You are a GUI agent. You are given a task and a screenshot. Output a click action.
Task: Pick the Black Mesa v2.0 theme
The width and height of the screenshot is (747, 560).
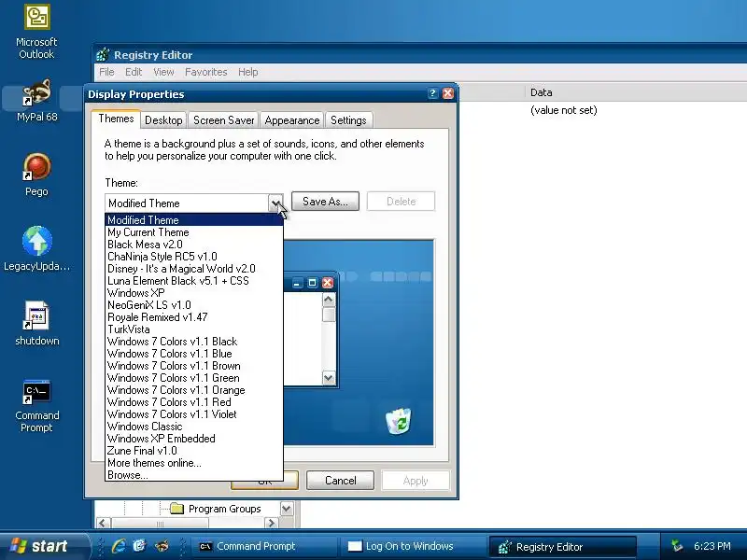[x=194, y=245]
